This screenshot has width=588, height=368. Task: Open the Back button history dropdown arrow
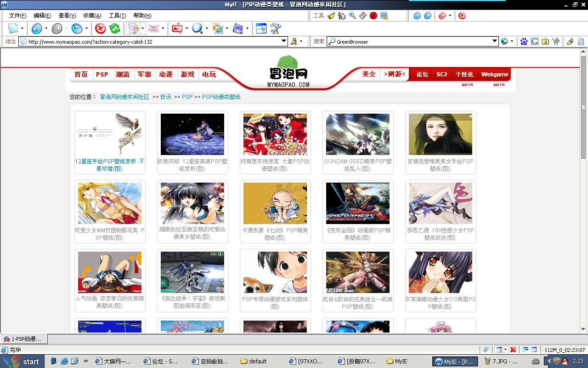click(x=46, y=29)
